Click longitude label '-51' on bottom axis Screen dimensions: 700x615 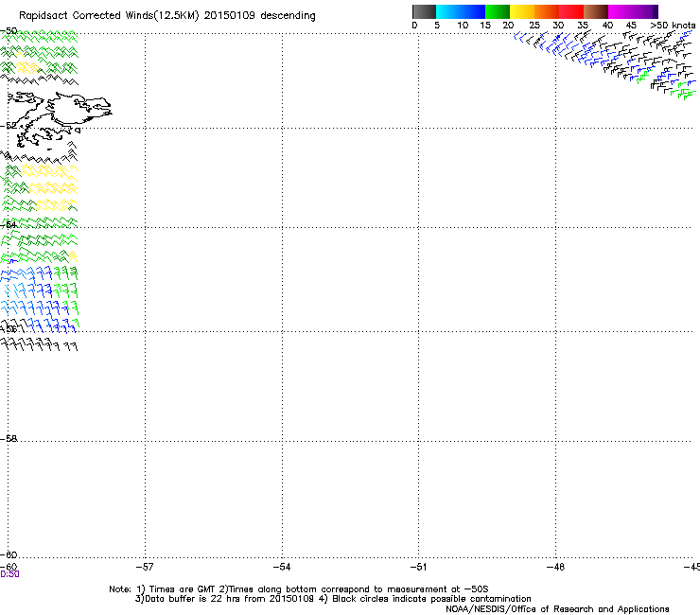[x=418, y=567]
